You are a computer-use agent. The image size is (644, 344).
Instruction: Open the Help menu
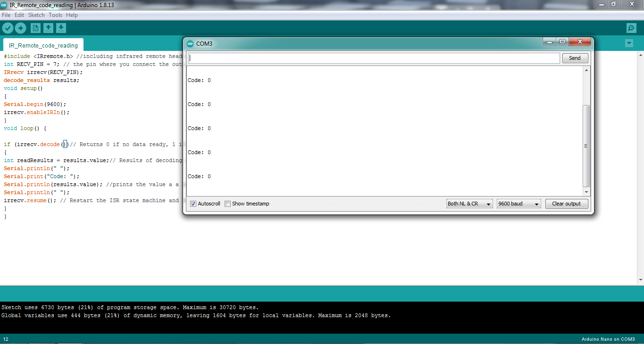[72, 15]
